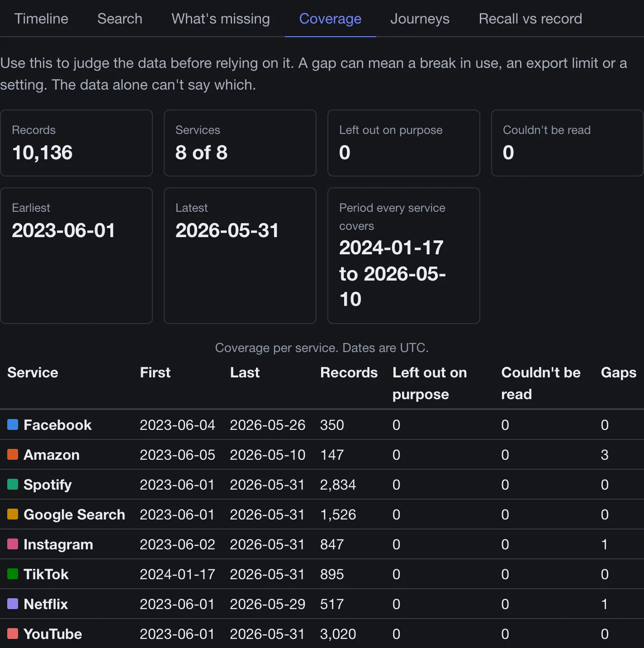This screenshot has width=644, height=648.
Task: Click Netflix's last date 2026-05-29
Action: [267, 604]
